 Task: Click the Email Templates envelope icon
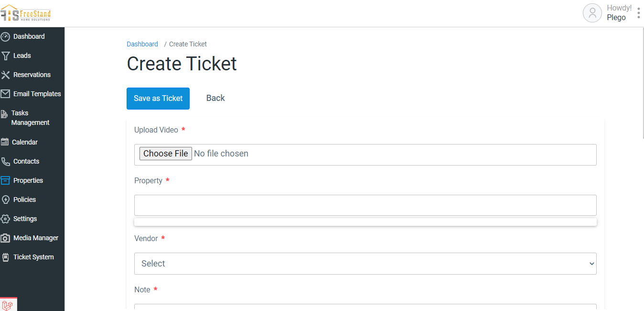click(5, 94)
